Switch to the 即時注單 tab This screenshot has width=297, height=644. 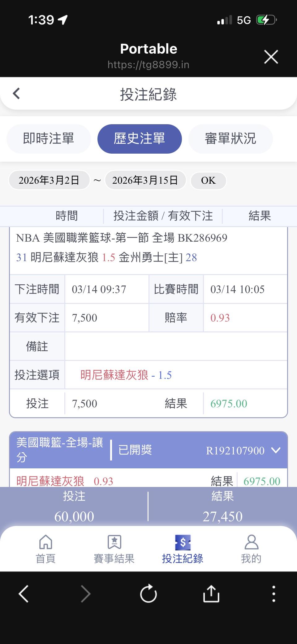[x=49, y=139]
